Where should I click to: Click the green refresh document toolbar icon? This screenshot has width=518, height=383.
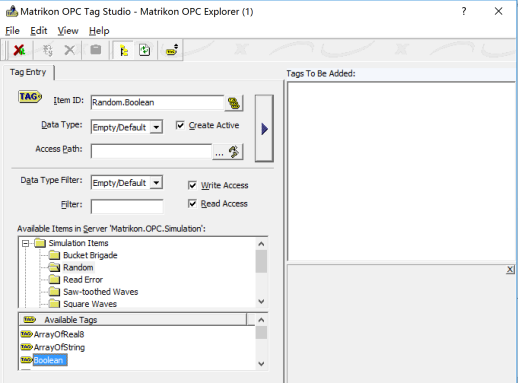145,50
